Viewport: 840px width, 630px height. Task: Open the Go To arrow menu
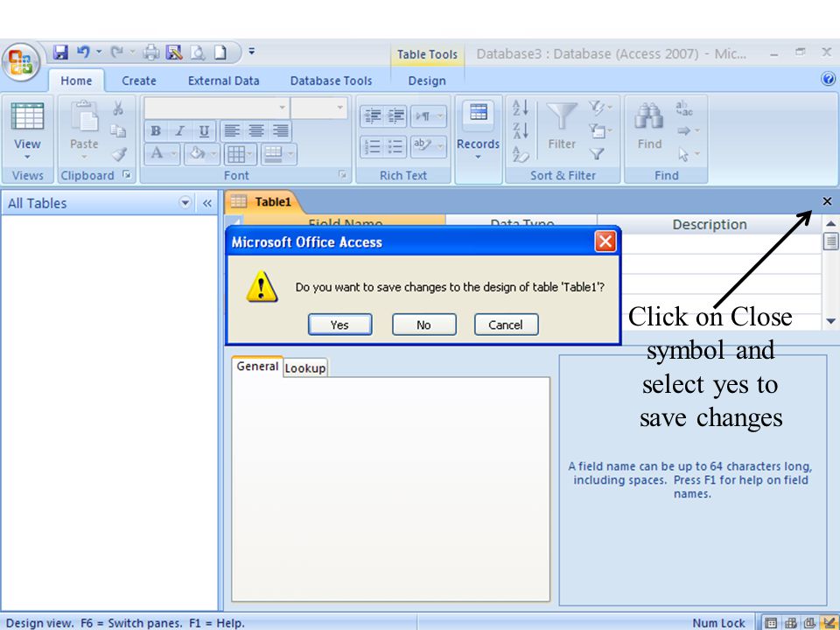689,131
